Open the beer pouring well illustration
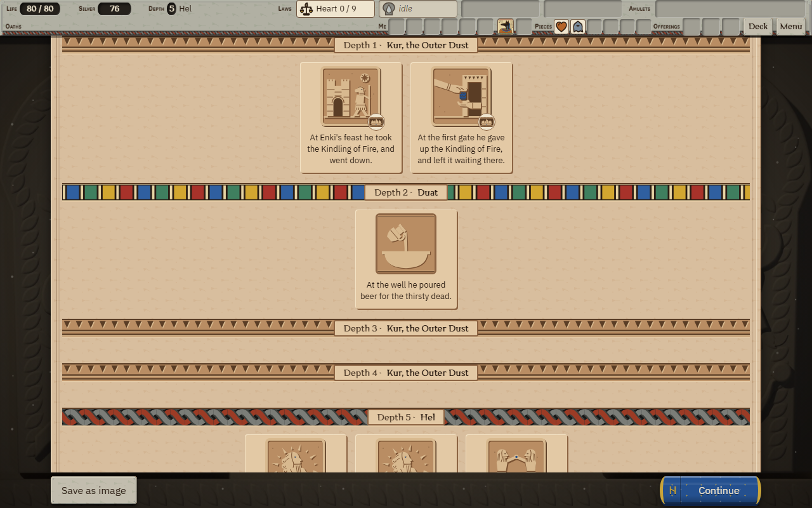Image resolution: width=812 pixels, height=508 pixels. click(x=406, y=244)
